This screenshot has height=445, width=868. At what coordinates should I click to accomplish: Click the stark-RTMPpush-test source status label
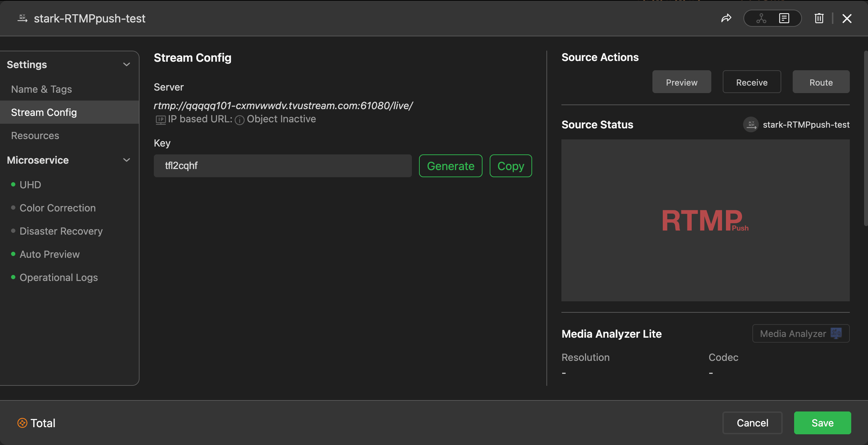coord(806,124)
